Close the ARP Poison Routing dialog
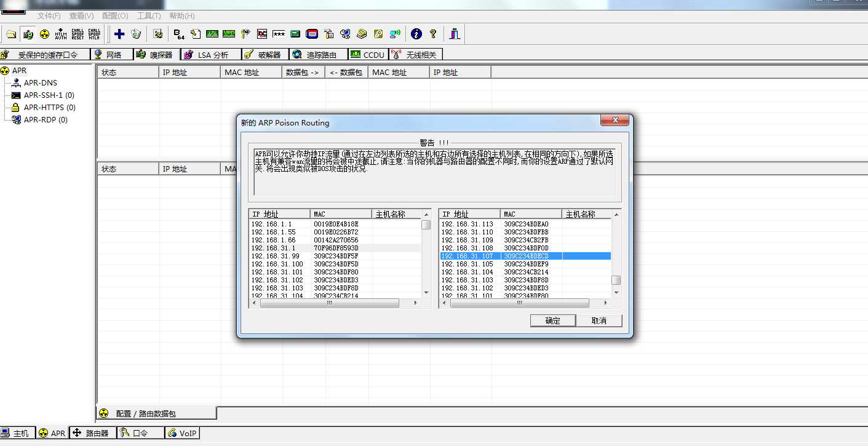The width and height of the screenshot is (868, 446). pos(615,120)
